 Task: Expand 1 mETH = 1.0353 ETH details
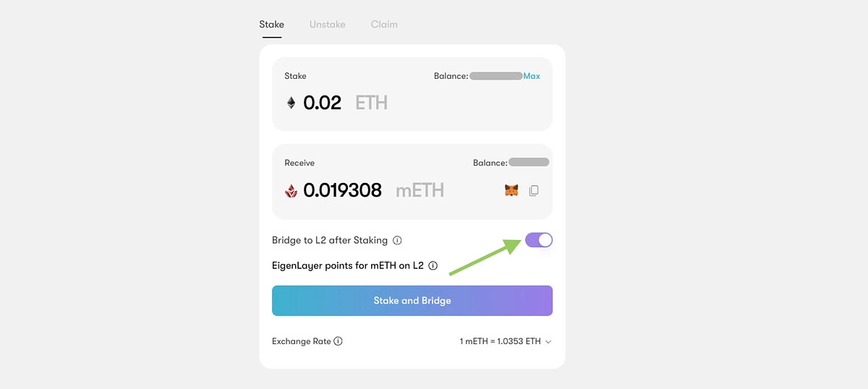(x=500, y=341)
